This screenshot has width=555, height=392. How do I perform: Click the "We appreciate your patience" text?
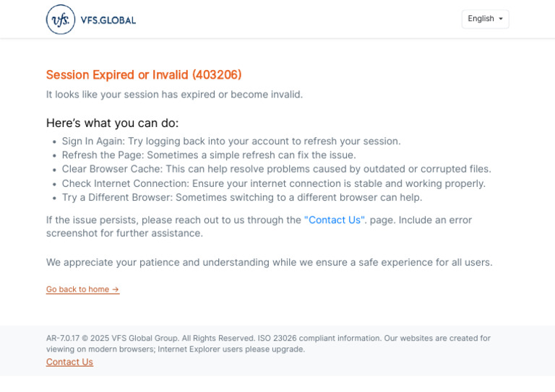point(269,262)
